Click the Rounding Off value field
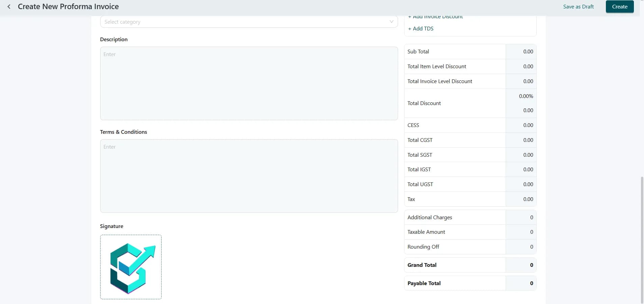644x304 pixels. pos(521,247)
